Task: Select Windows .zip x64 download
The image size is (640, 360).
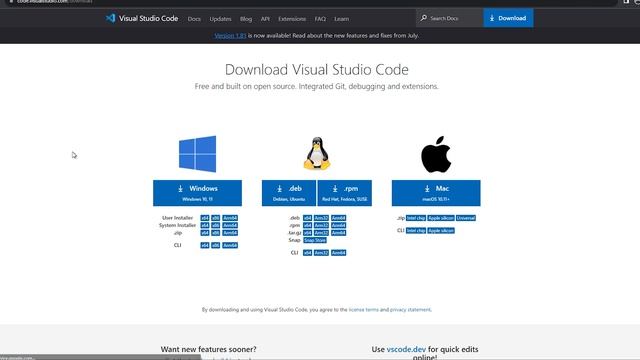Action: tap(204, 233)
